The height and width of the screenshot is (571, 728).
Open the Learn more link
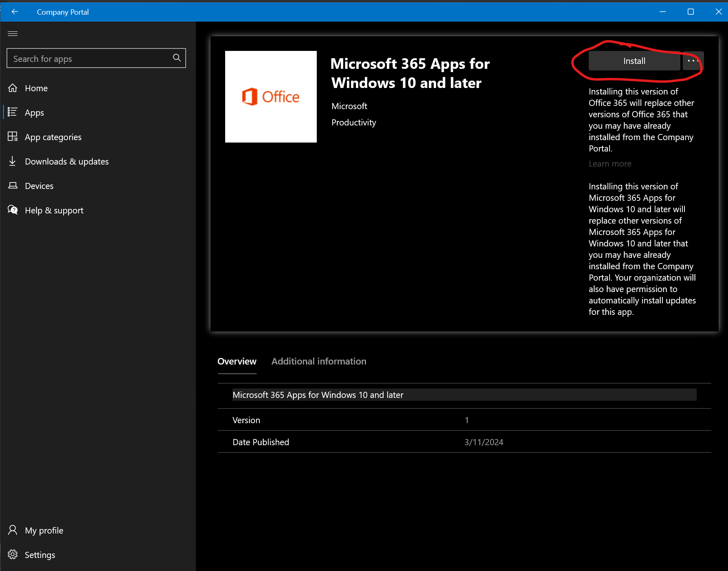(x=610, y=164)
